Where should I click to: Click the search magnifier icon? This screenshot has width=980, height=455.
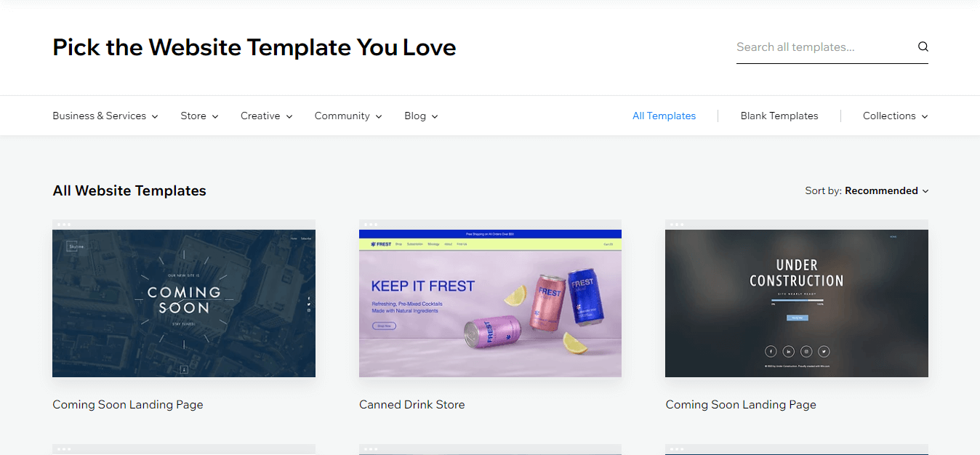[923, 47]
